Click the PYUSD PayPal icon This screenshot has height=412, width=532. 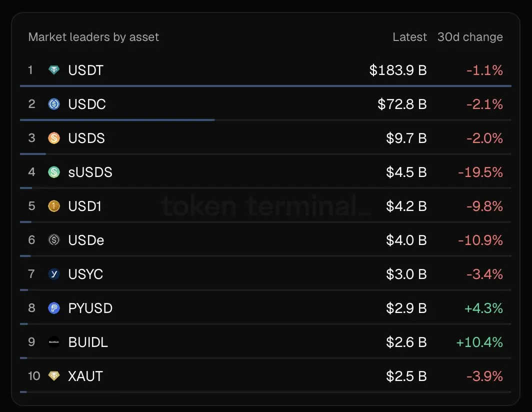54,308
